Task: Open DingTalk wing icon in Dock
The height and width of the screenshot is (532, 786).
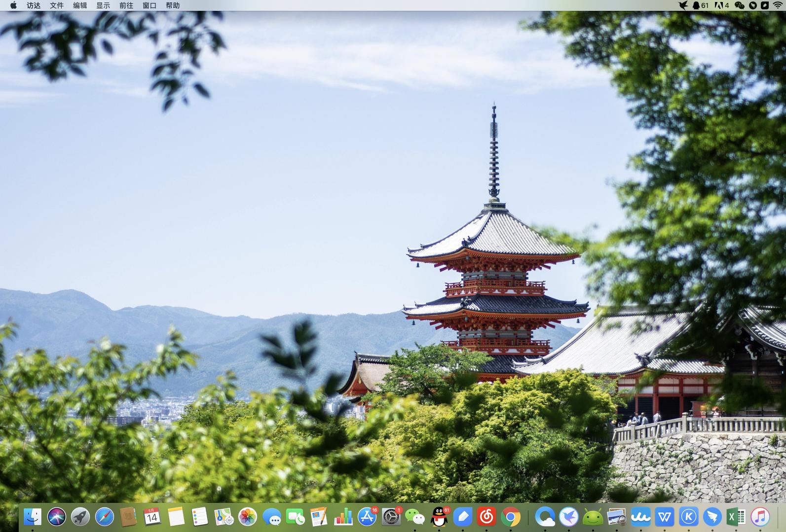Action: [x=712, y=517]
